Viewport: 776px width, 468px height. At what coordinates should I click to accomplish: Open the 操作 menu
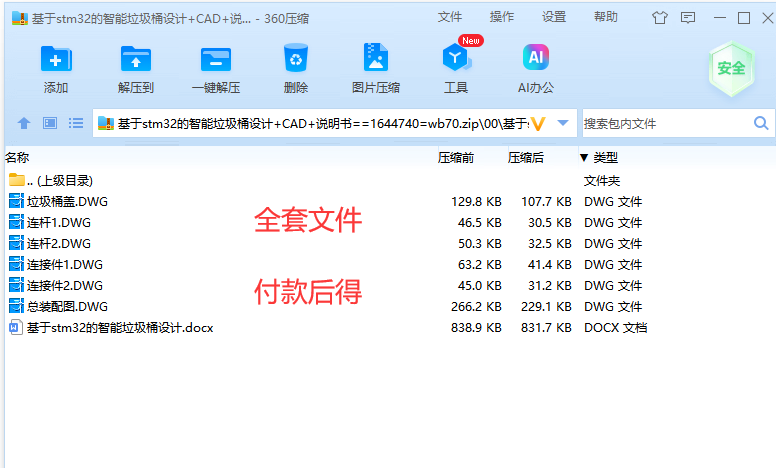pyautogui.click(x=502, y=17)
